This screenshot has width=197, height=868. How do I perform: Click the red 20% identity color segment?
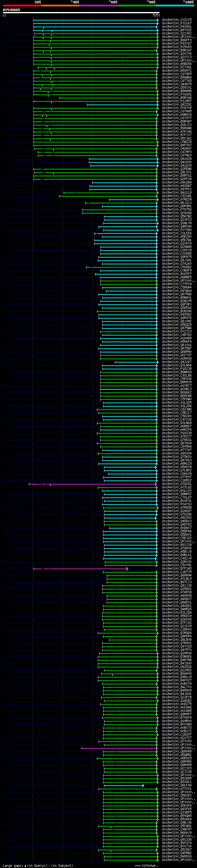pyautogui.click(x=22, y=6)
